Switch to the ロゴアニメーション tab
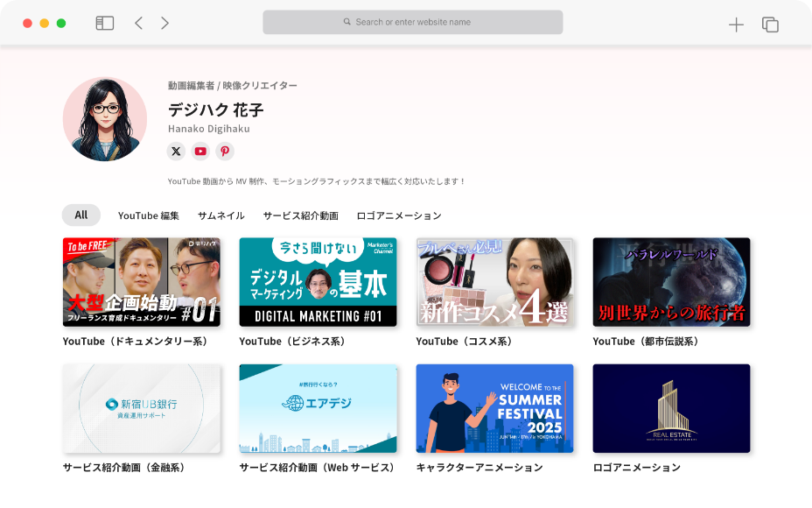 (x=399, y=215)
